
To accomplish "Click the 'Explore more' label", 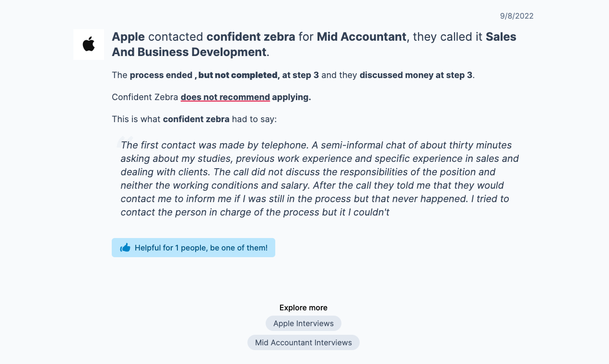I will [304, 307].
